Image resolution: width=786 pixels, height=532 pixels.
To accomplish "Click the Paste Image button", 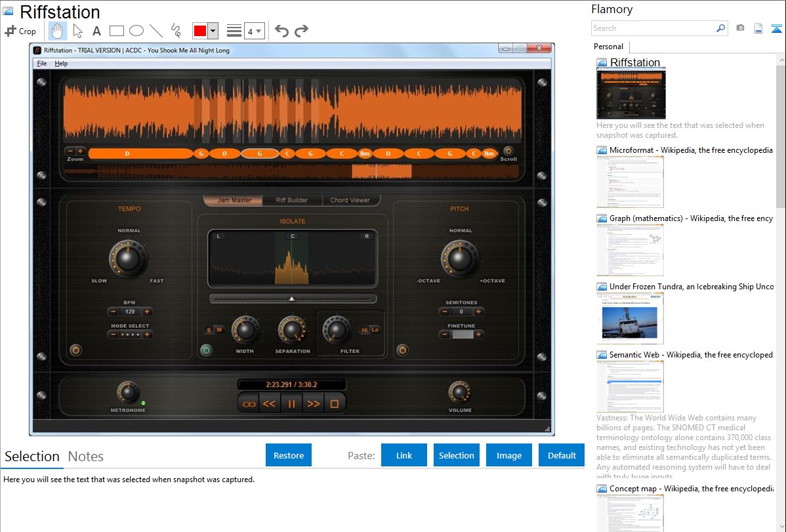I will click(508, 455).
